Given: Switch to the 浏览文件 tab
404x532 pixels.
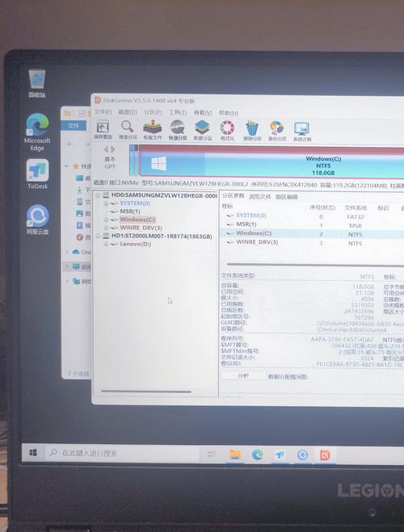Looking at the screenshot, I should coord(259,196).
